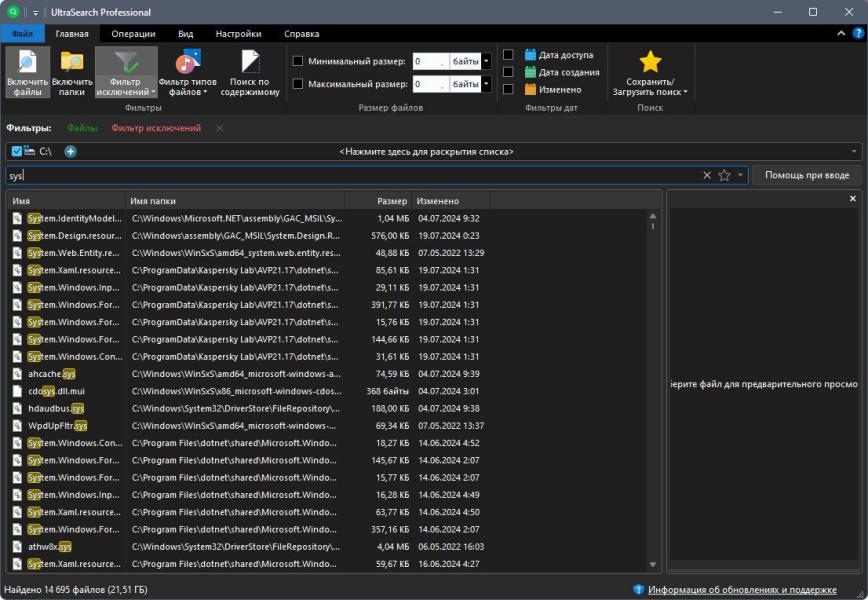Select the System.Web.Entity.re... result row
This screenshot has height=600, width=868.
[327, 252]
